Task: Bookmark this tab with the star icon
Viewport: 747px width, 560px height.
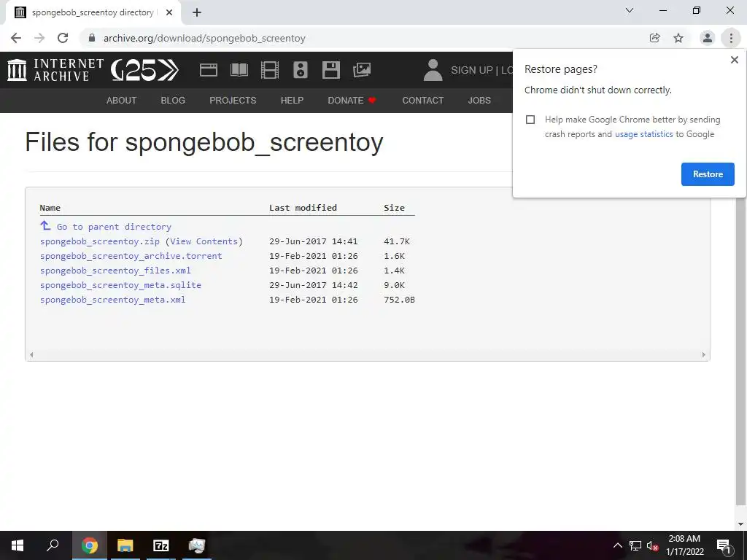Action: [x=678, y=38]
